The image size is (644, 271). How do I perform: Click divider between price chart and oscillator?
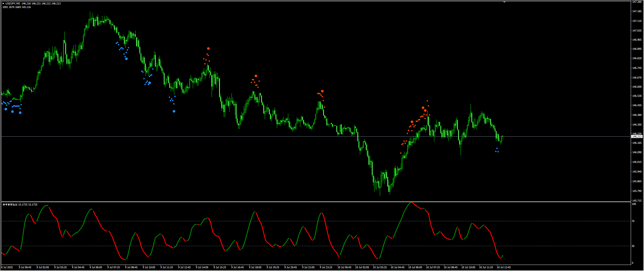(x=315, y=202)
